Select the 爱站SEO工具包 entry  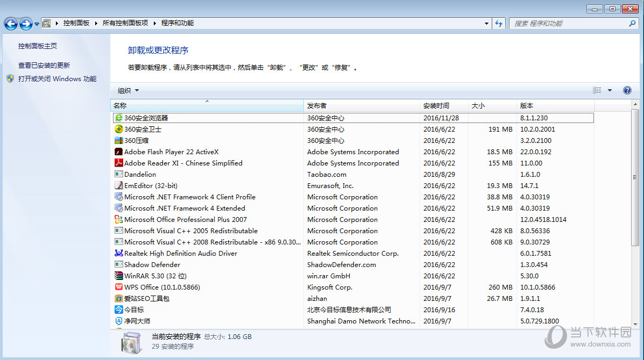coord(145,298)
